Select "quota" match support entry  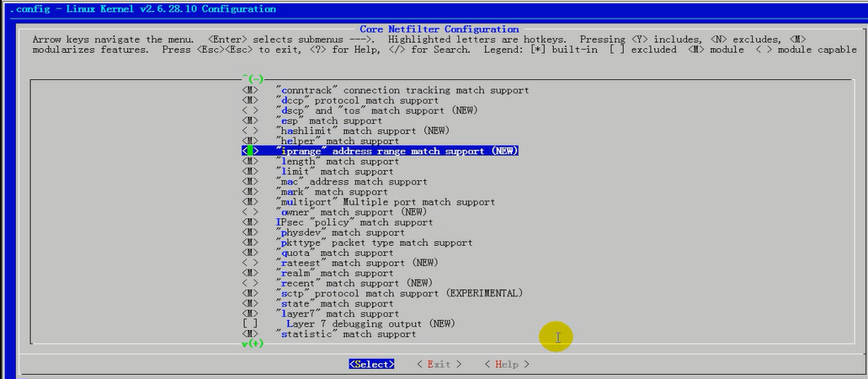[334, 253]
